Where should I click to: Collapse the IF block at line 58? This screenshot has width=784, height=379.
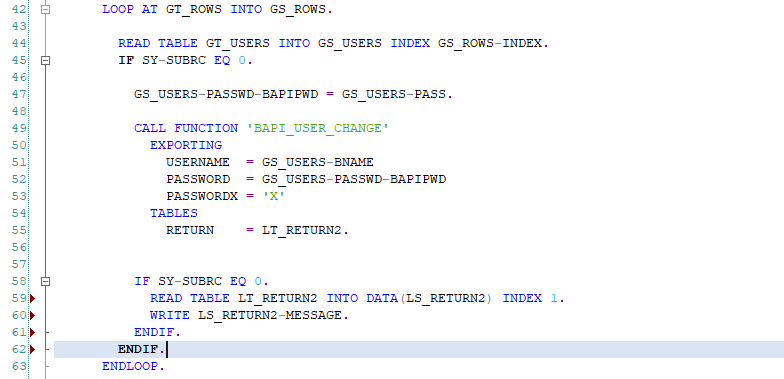[46, 281]
